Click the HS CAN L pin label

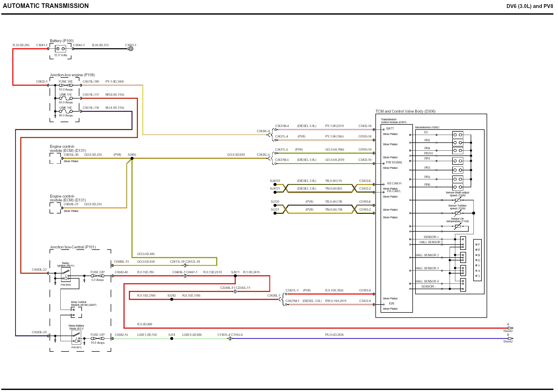pyautogui.click(x=394, y=191)
